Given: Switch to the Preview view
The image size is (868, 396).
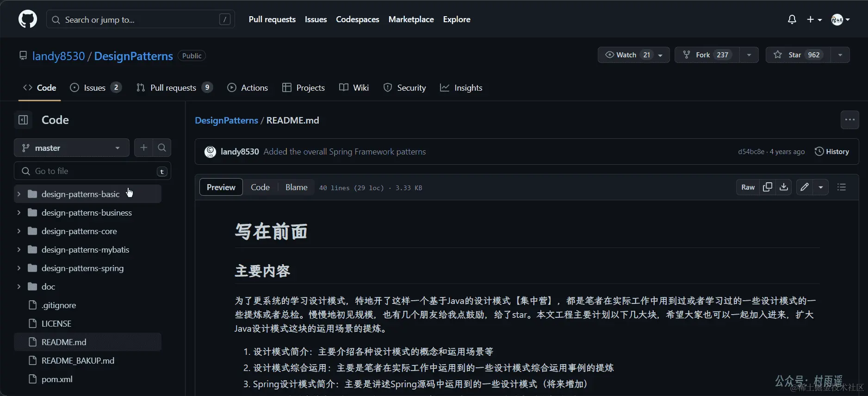Looking at the screenshot, I should [x=221, y=187].
